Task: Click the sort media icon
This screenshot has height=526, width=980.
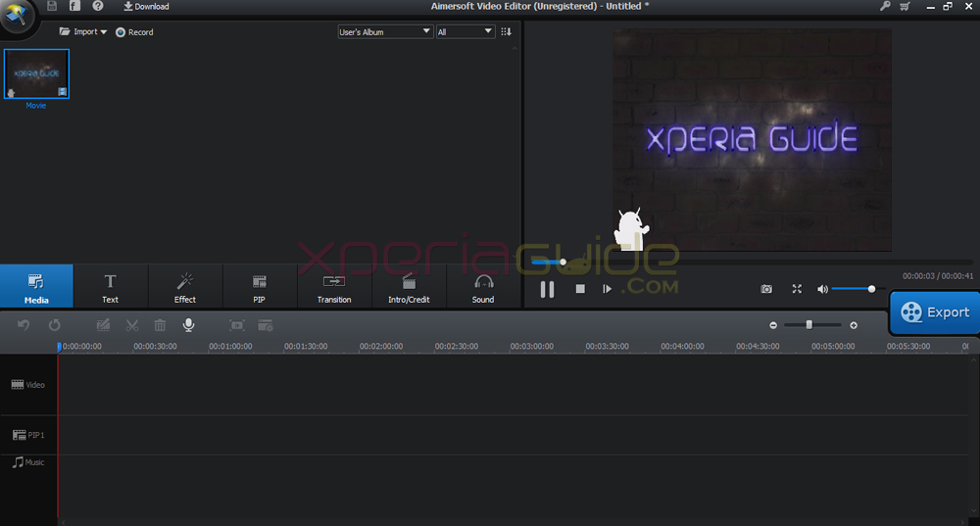Action: point(507,32)
